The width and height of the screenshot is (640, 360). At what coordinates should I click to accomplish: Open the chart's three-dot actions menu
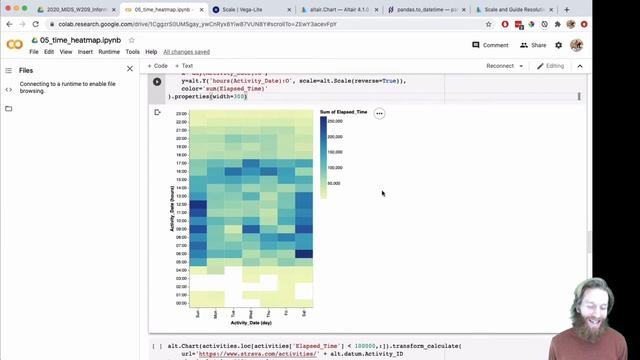[379, 113]
